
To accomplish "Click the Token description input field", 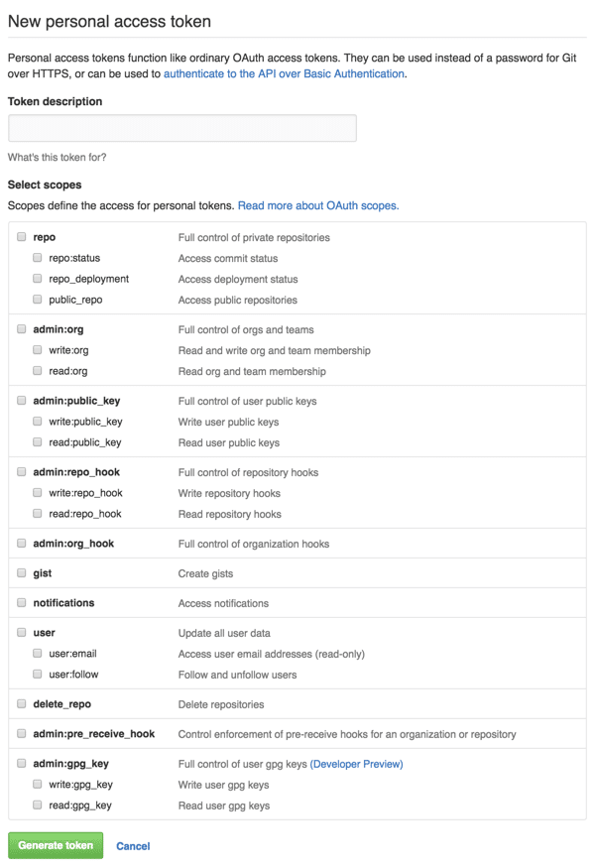I will pyautogui.click(x=182, y=128).
